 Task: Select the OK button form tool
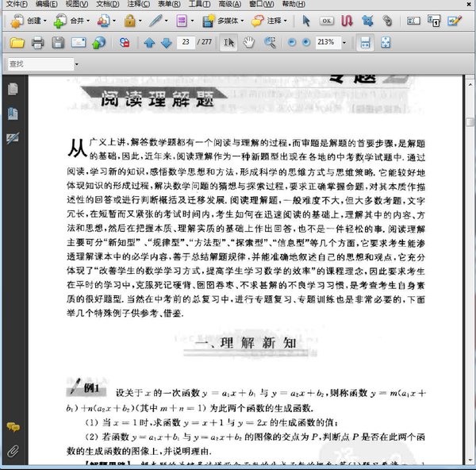pos(327,21)
